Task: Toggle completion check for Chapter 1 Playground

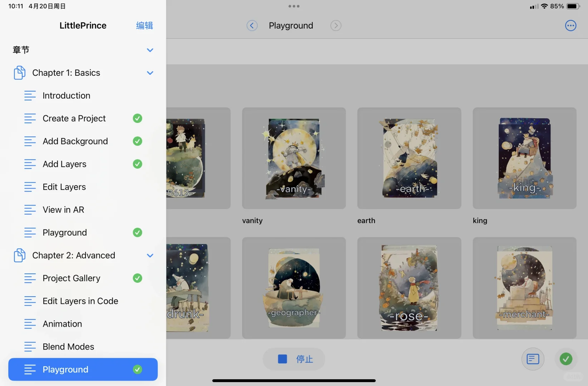Action: [138, 233]
